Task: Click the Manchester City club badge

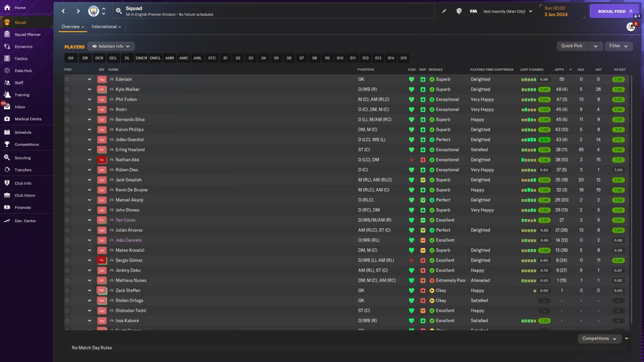Action: (x=94, y=11)
